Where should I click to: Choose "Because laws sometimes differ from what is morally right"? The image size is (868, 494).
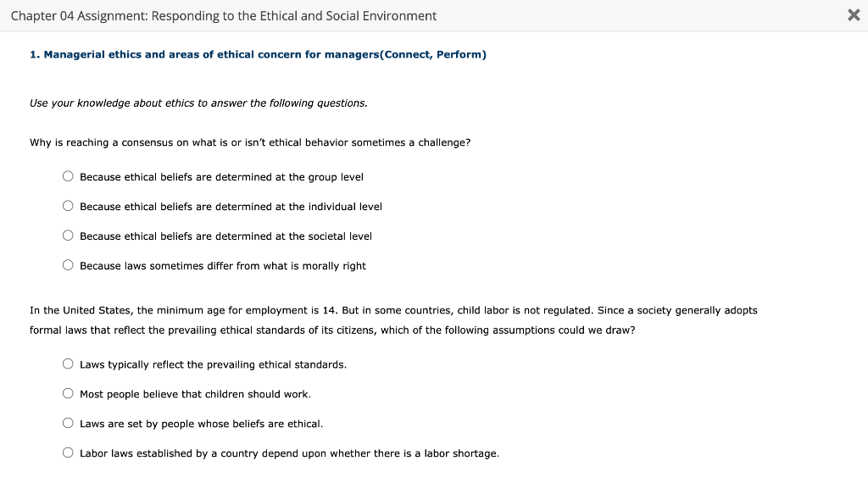pos(68,264)
